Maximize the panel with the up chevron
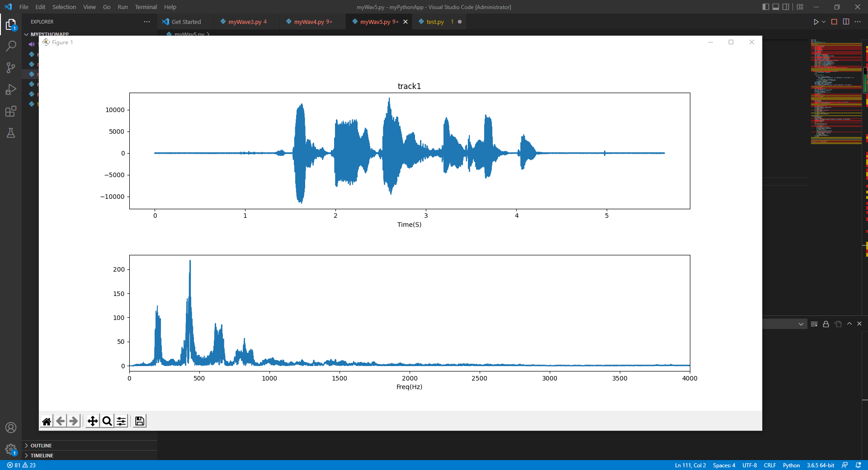The width and height of the screenshot is (868, 470). 849,324
